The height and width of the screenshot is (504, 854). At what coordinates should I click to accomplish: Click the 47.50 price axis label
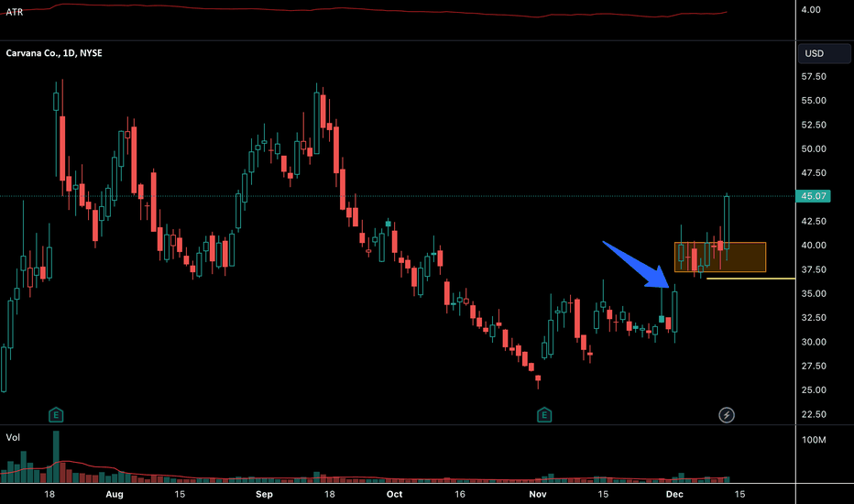coord(814,173)
